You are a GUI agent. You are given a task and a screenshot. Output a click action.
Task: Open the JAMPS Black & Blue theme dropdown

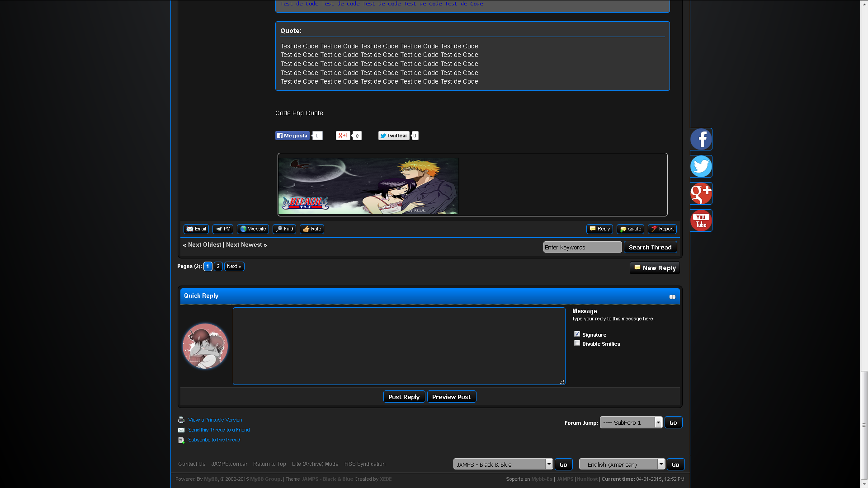503,464
